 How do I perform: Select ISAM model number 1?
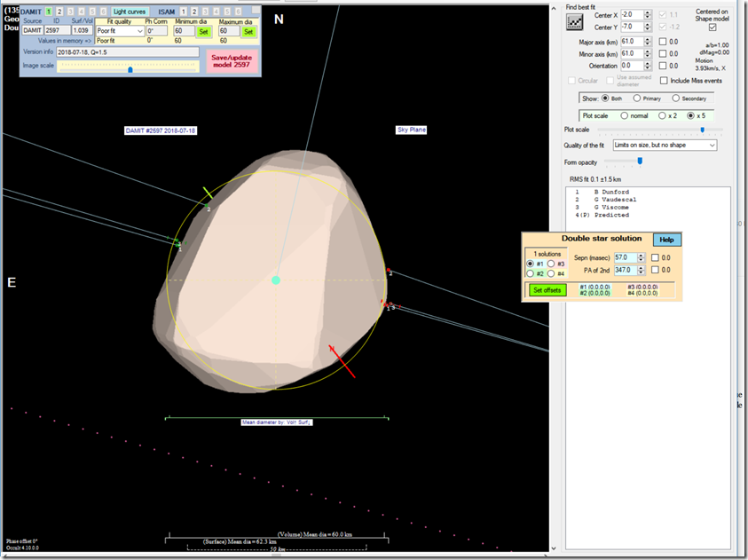(182, 11)
